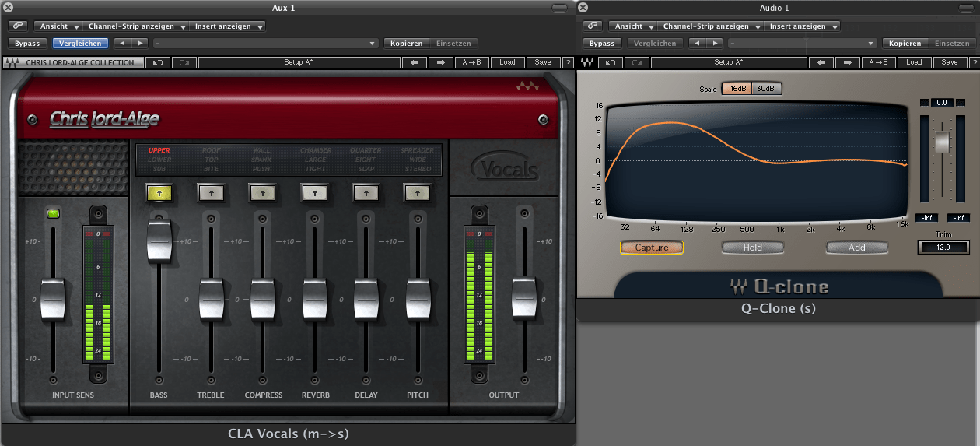Open Channel-Strip anzeigen menu in Aux 1
980x446 pixels.
tap(135, 26)
